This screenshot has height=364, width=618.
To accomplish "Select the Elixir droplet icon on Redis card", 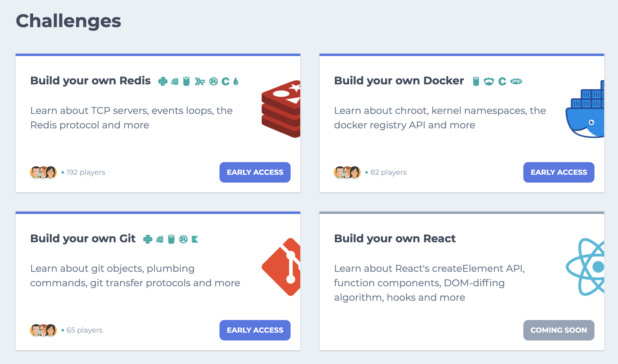I will (x=236, y=81).
